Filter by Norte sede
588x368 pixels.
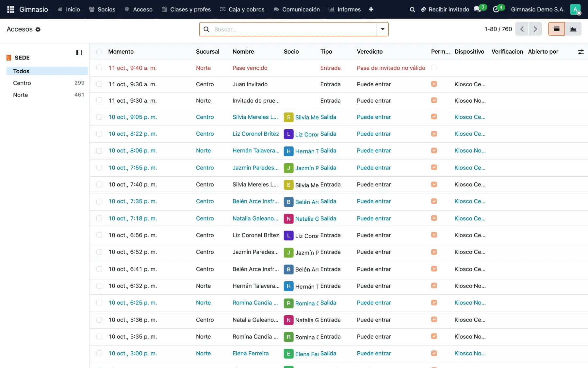(47, 95)
